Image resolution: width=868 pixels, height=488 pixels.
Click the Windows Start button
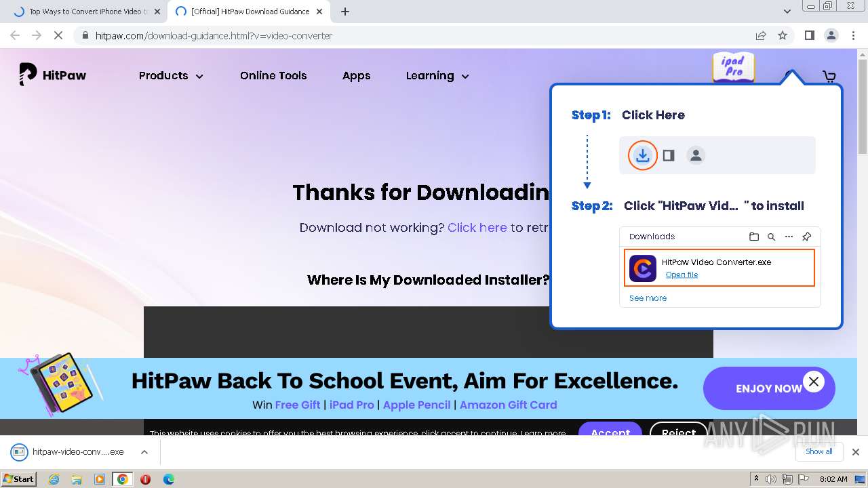pyautogui.click(x=19, y=479)
